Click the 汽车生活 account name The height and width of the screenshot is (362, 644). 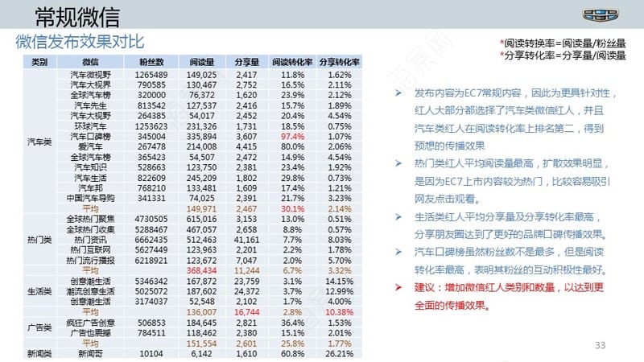pyautogui.click(x=90, y=178)
